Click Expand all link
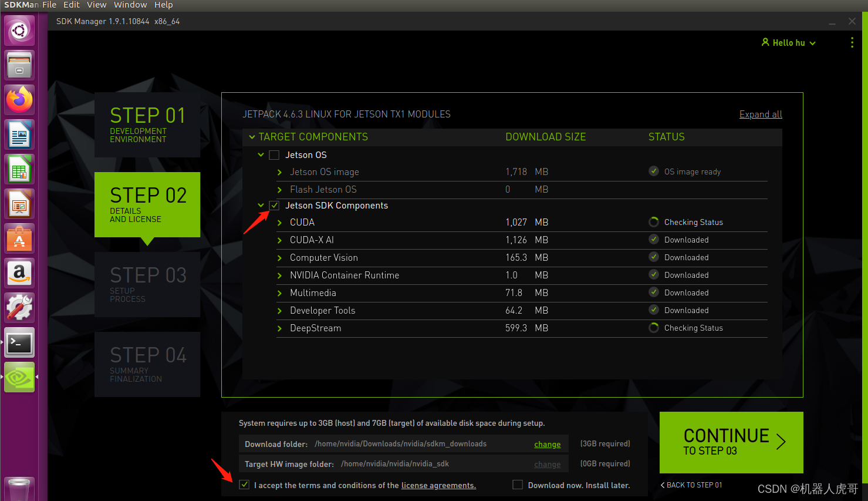Image resolution: width=868 pixels, height=501 pixels. (761, 115)
